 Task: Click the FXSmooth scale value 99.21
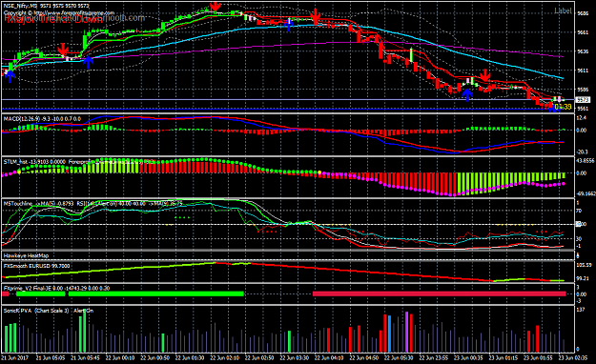(x=583, y=278)
